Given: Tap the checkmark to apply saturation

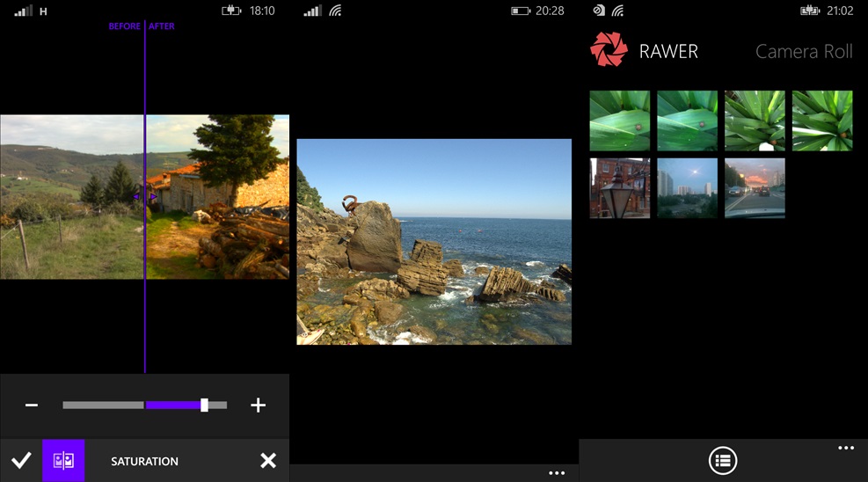Looking at the screenshot, I should pos(21,461).
